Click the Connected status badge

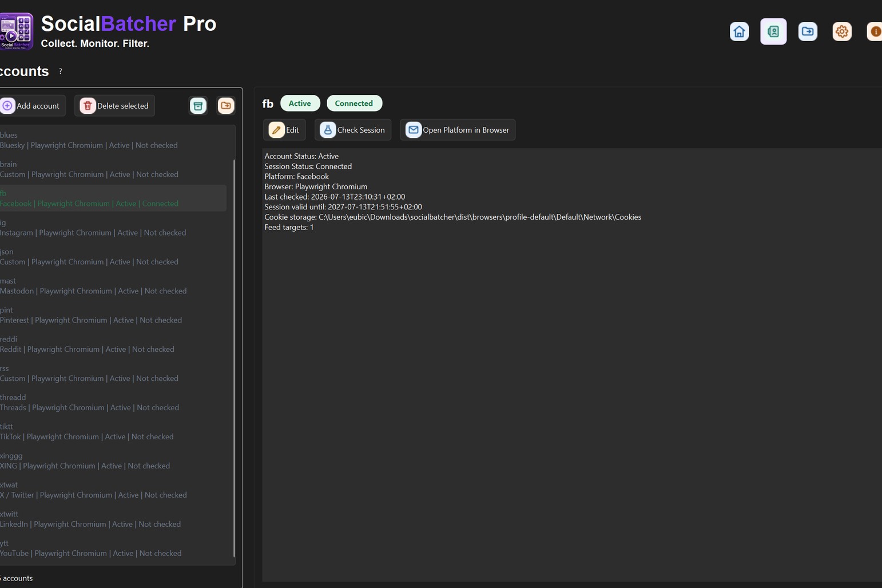coord(354,104)
